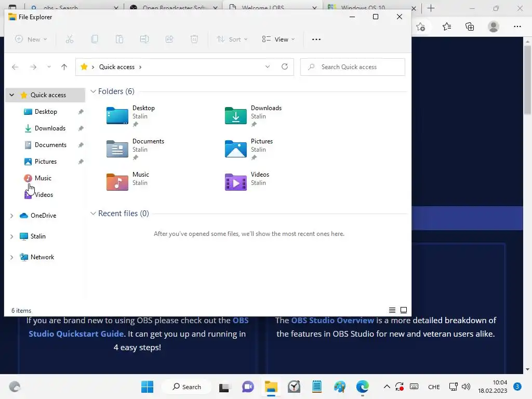The height and width of the screenshot is (399, 532).
Task: Click the Paste clipboard icon
Action: point(119,39)
